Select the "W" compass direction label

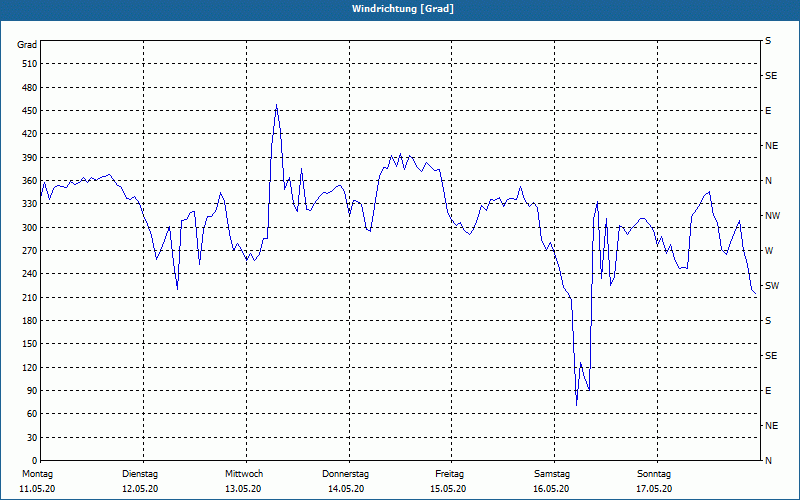point(769,251)
